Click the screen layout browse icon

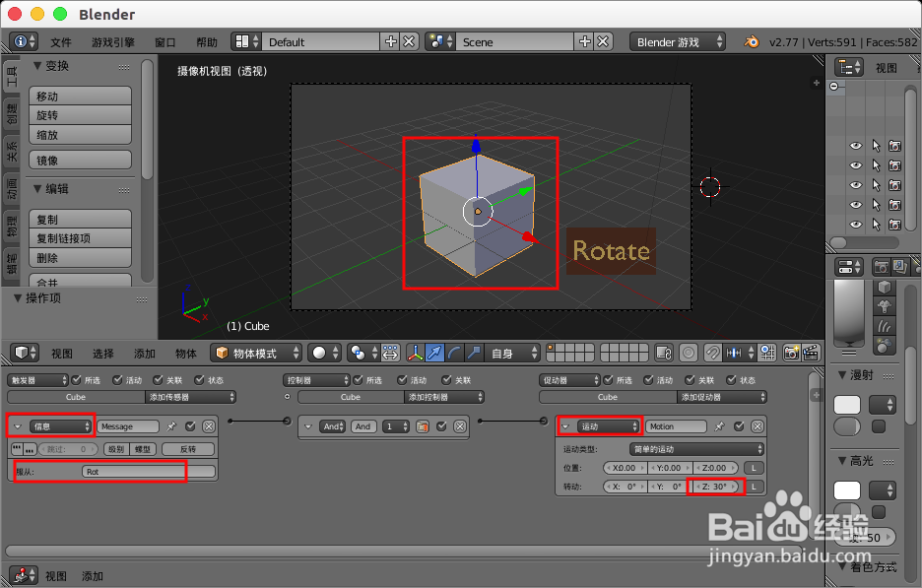tap(246, 41)
